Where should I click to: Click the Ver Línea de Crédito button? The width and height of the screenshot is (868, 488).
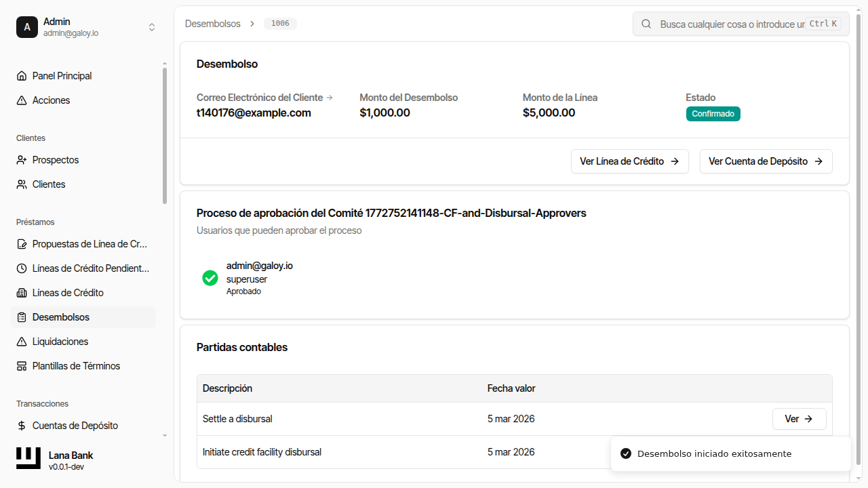point(629,161)
